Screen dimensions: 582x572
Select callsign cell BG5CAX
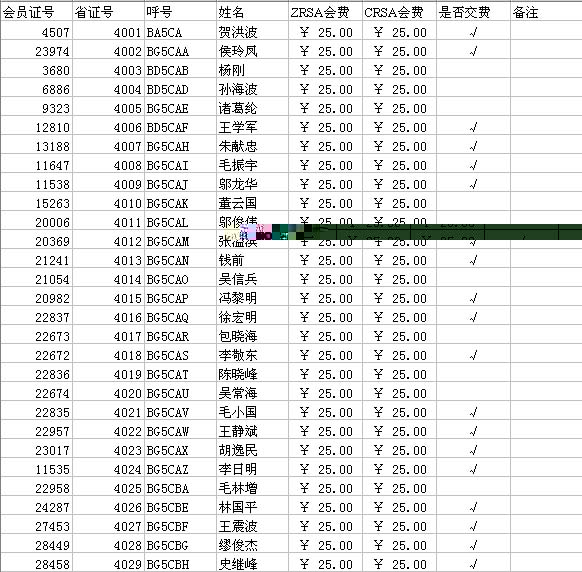[x=180, y=448]
